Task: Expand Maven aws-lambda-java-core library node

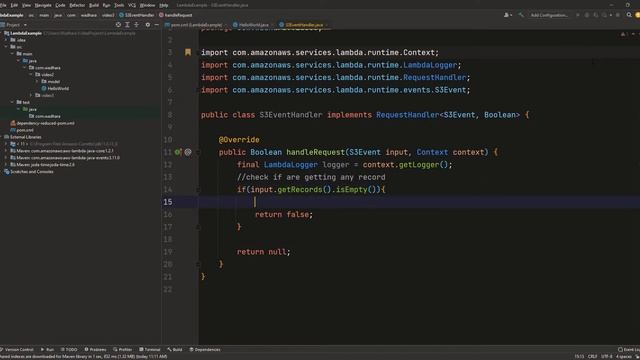Action: 6,151
